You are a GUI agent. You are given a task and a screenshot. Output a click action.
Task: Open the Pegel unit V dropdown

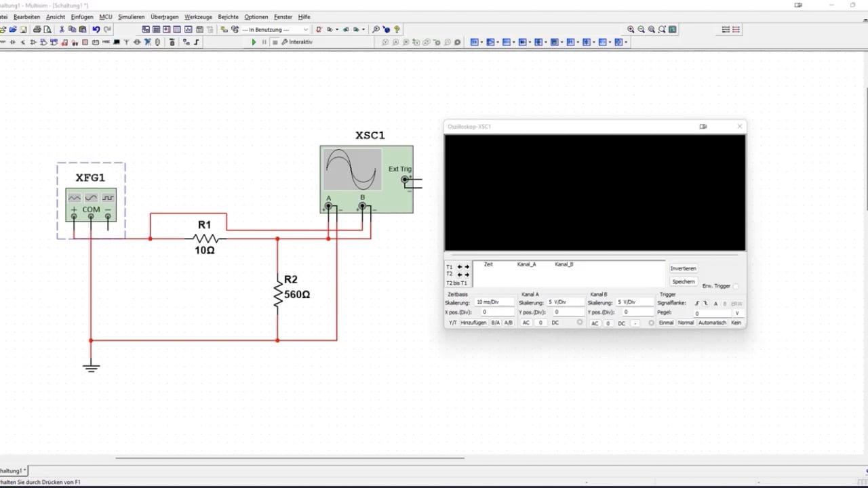click(737, 313)
